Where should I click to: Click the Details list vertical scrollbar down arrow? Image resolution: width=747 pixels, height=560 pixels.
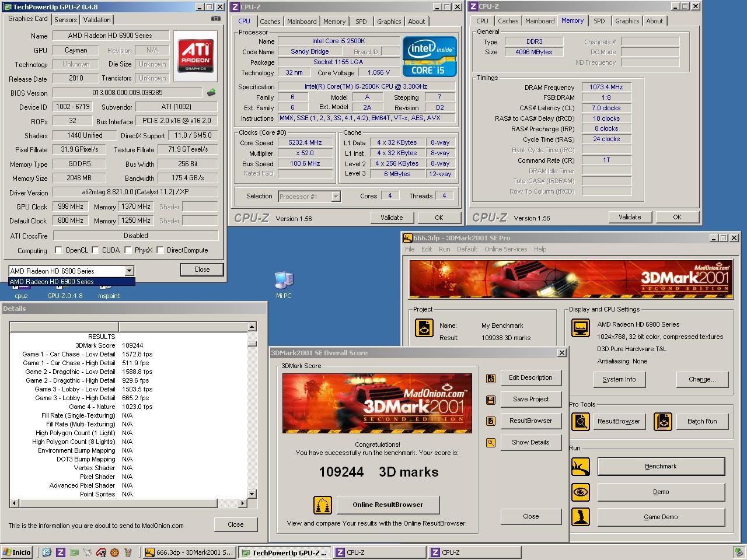point(252,494)
